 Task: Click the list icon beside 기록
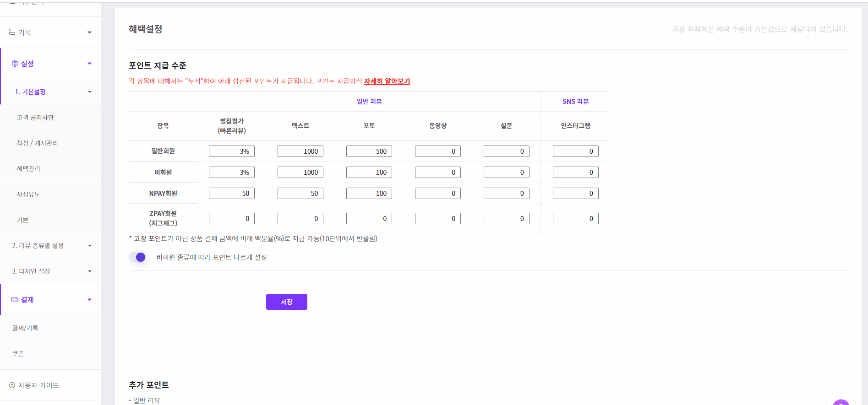[x=12, y=32]
